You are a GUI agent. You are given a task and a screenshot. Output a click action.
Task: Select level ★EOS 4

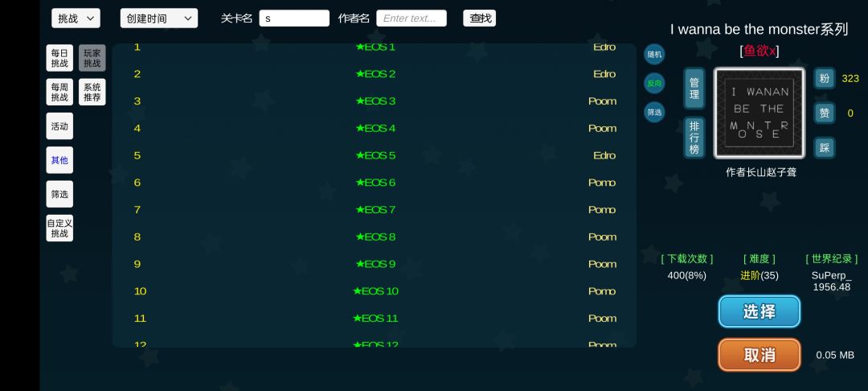point(375,129)
